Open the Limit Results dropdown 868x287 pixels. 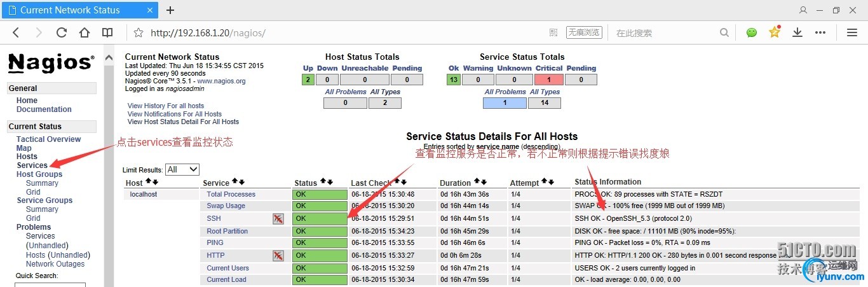click(182, 169)
